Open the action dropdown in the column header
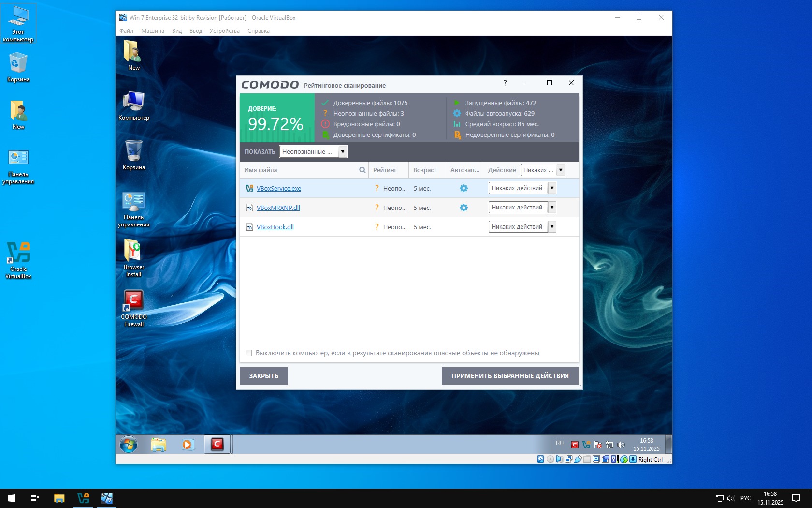 (x=561, y=170)
